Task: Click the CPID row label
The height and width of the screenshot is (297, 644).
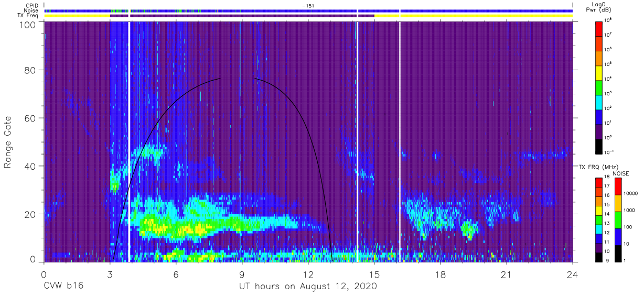Action: pos(32,5)
